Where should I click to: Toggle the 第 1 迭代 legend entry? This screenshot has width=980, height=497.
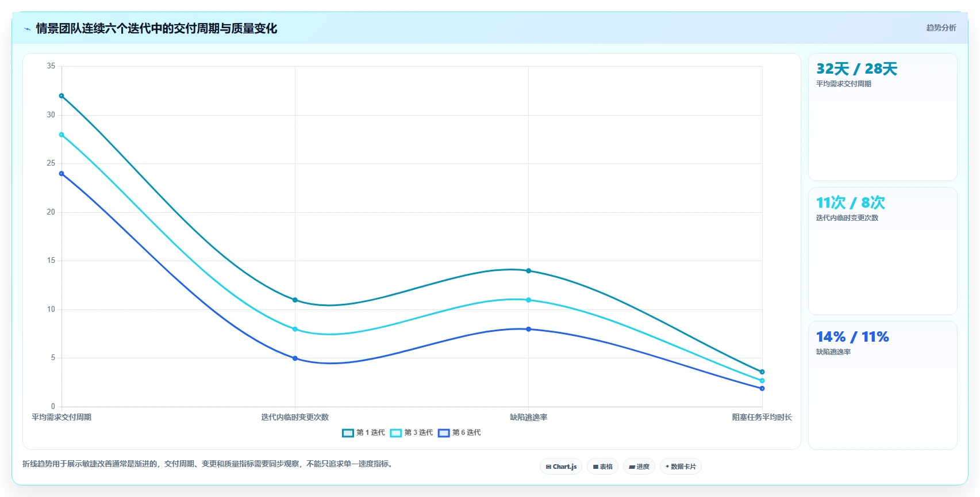click(x=363, y=433)
